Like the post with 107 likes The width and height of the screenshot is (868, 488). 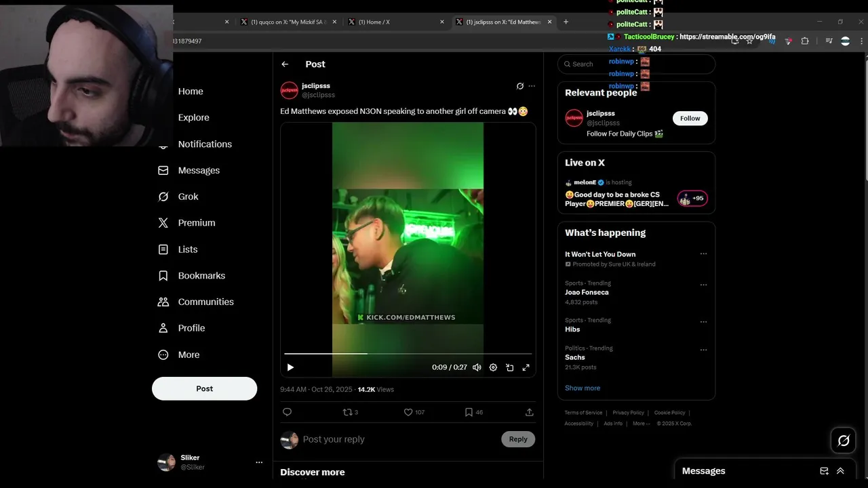(x=414, y=412)
